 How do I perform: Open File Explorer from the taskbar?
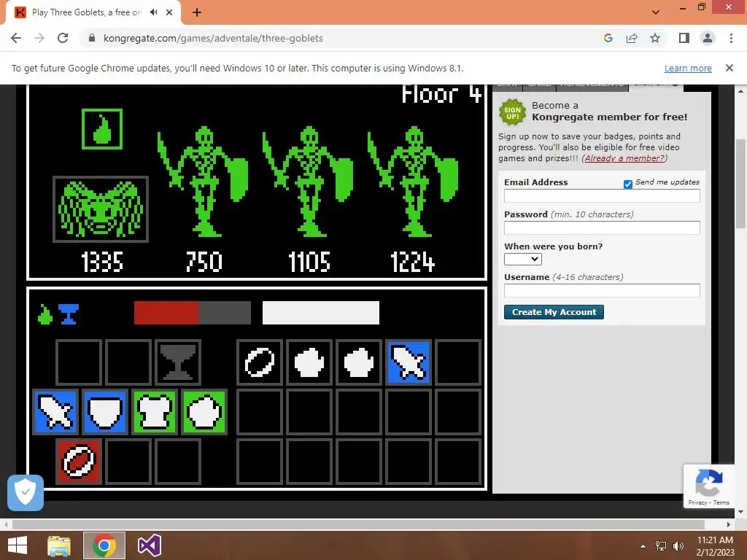point(59,545)
